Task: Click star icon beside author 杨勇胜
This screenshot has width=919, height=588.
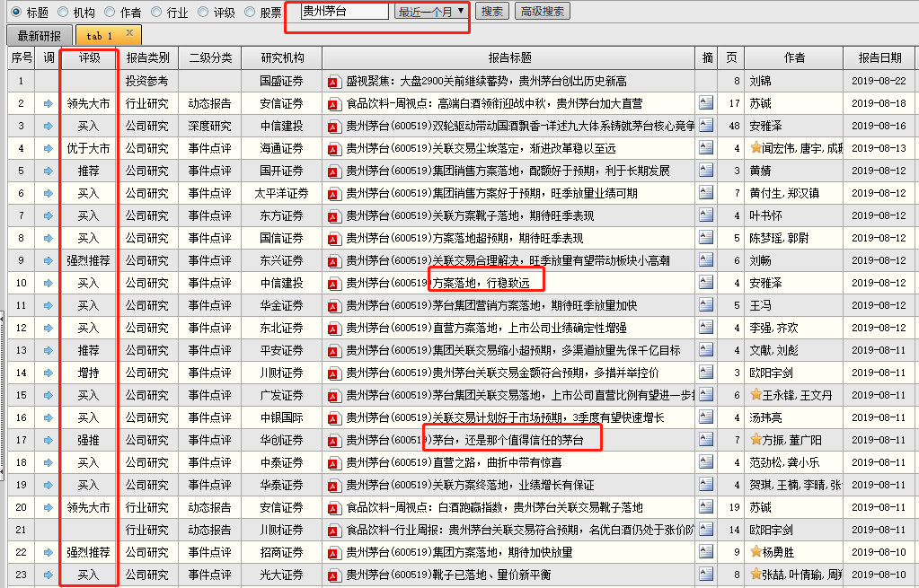Action: 756,551
